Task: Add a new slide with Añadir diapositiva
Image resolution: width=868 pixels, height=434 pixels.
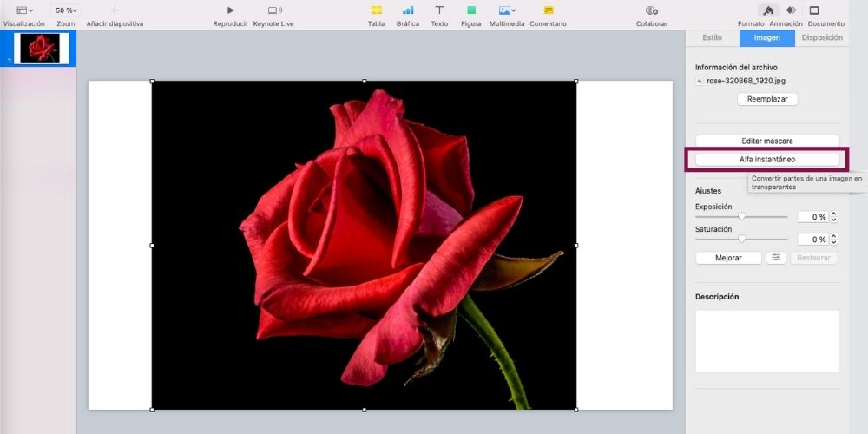Action: click(x=115, y=10)
